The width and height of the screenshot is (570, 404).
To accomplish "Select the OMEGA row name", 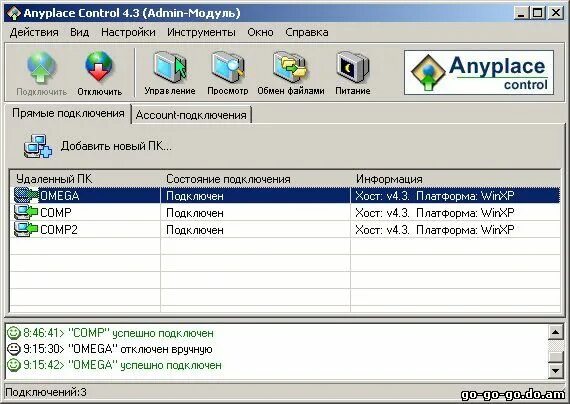I will tap(60, 196).
